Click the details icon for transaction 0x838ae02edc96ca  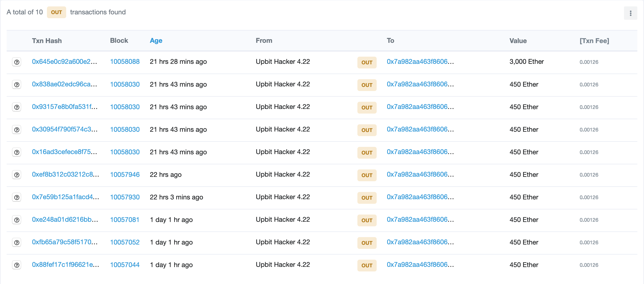[17, 85]
